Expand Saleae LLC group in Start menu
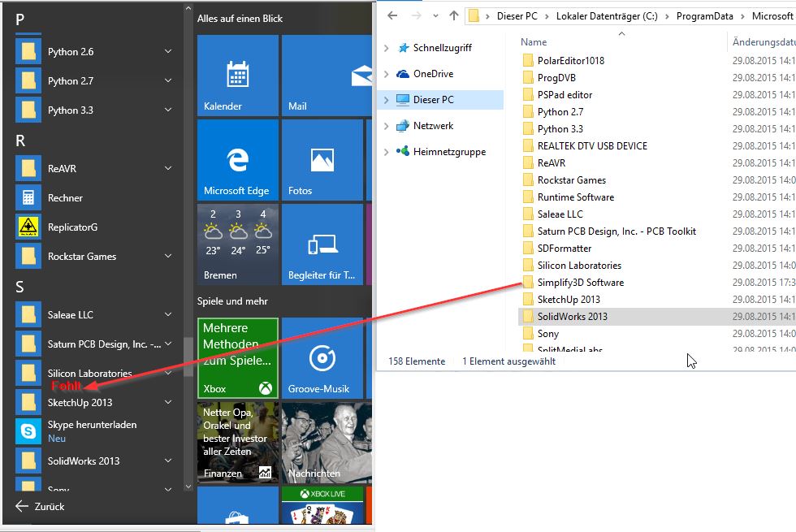Image resolution: width=796 pixels, height=532 pixels. [168, 315]
